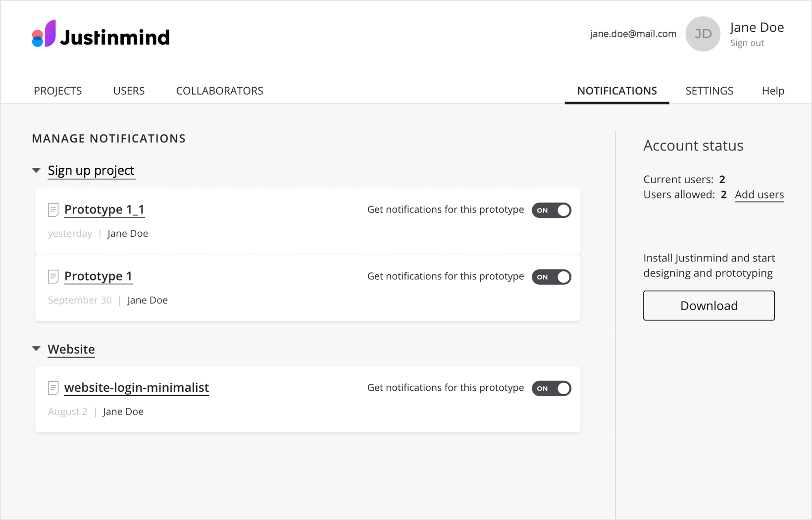Switch to the COLLABORATORS tab

pos(220,91)
